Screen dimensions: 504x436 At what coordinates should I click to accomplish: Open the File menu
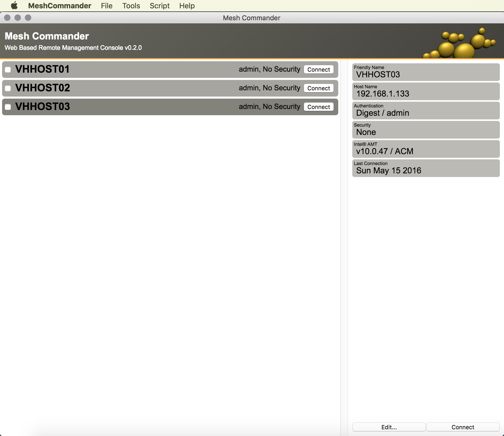107,6
